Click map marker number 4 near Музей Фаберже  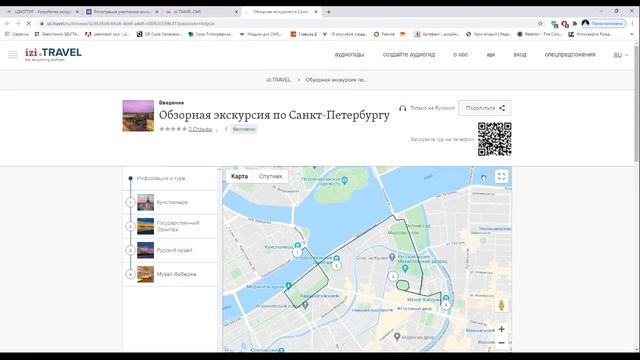[x=446, y=304]
